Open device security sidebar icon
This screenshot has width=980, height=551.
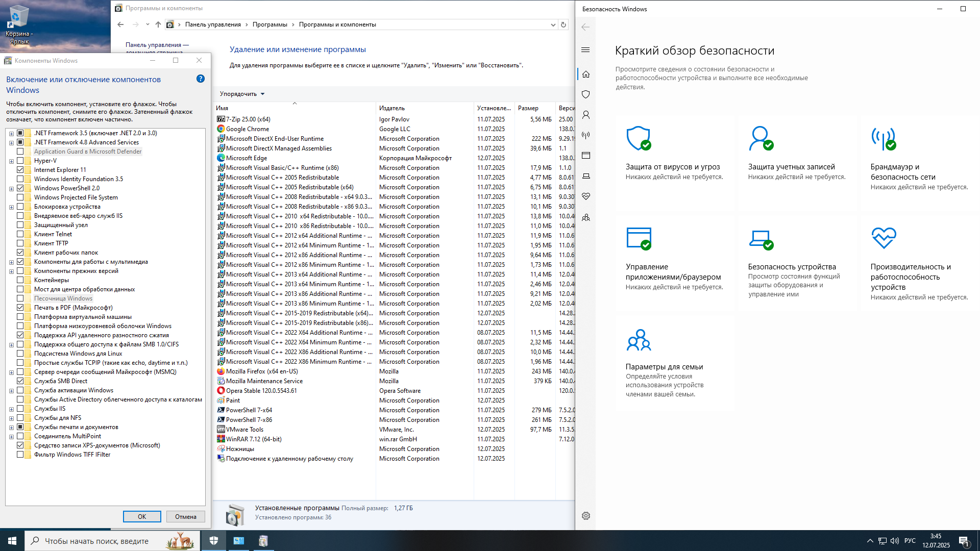[585, 176]
